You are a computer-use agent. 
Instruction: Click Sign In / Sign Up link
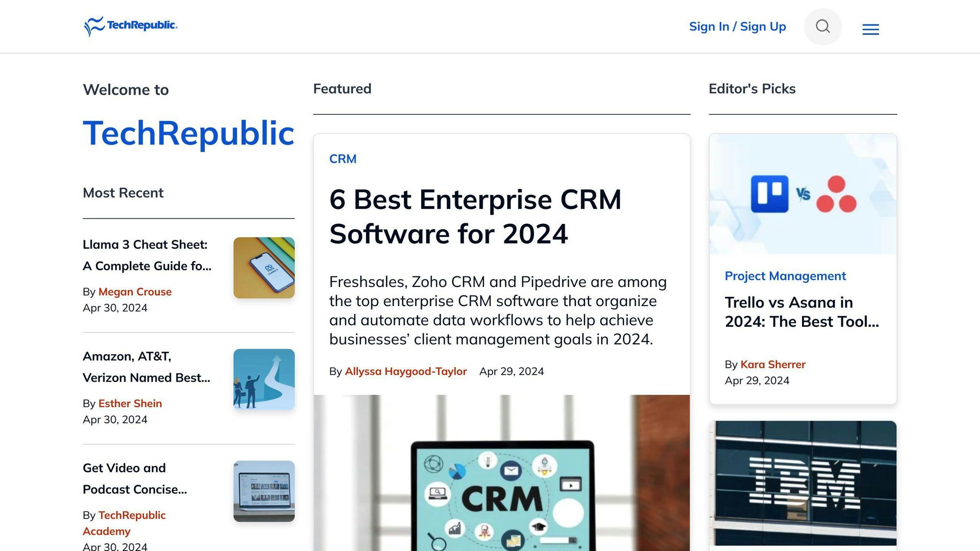point(737,27)
